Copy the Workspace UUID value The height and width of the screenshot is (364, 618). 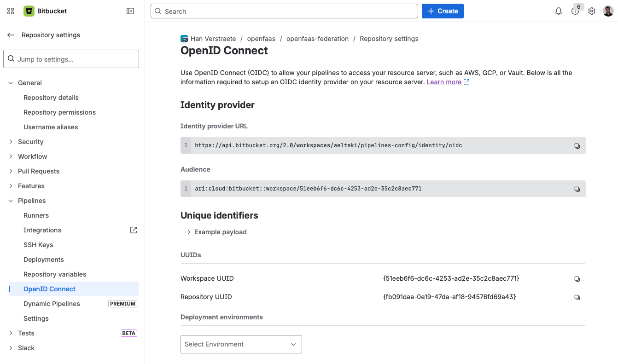[577, 278]
